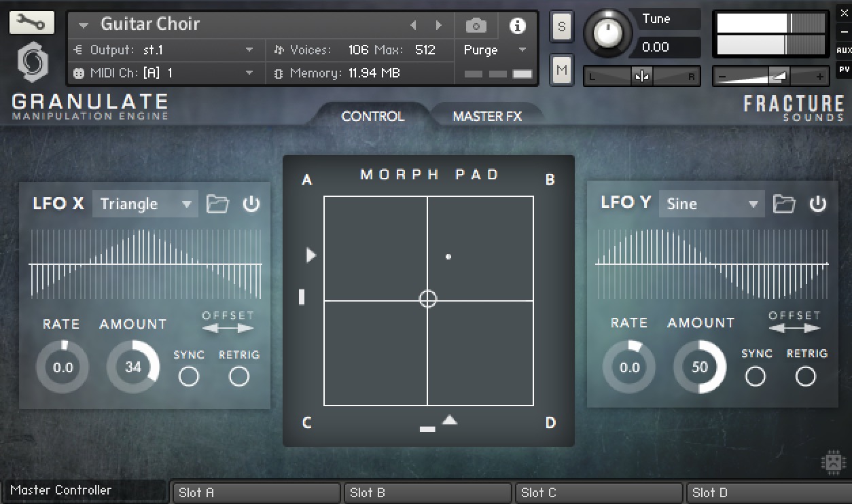This screenshot has height=504, width=852.
Task: Open the LFO X waveform dropdown showing Triangle
Action: coord(145,203)
